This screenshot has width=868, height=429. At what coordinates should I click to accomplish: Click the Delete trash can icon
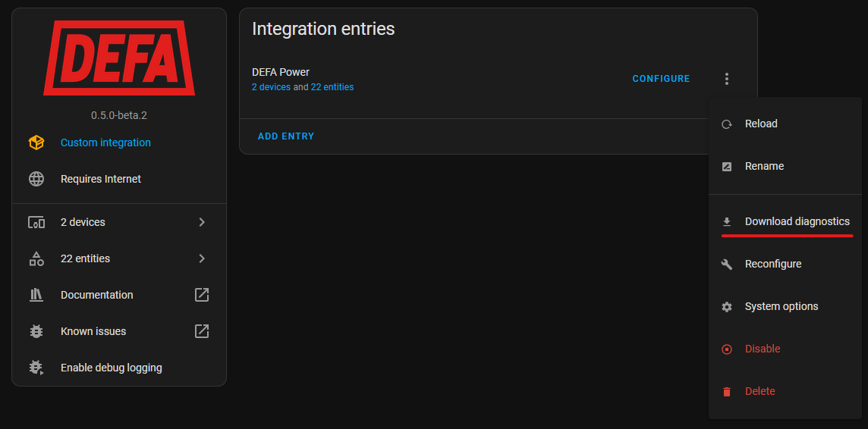coord(727,392)
